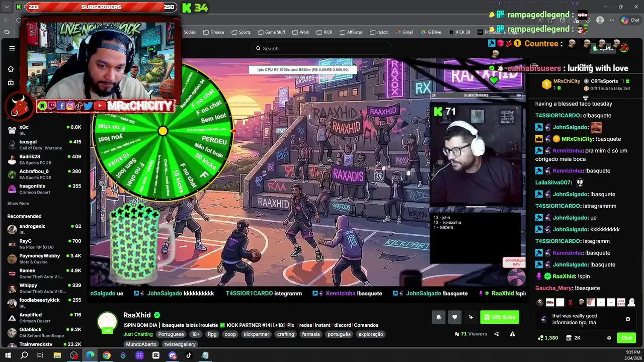Viewport: 644px width, 362px height.
Task: Open the G Drive bookmark
Action: coord(431,32)
